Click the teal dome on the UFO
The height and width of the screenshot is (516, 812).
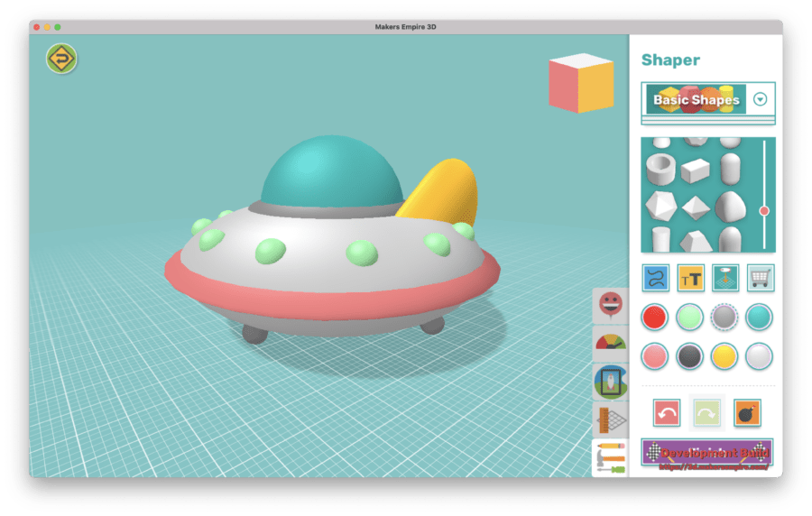tap(331, 173)
